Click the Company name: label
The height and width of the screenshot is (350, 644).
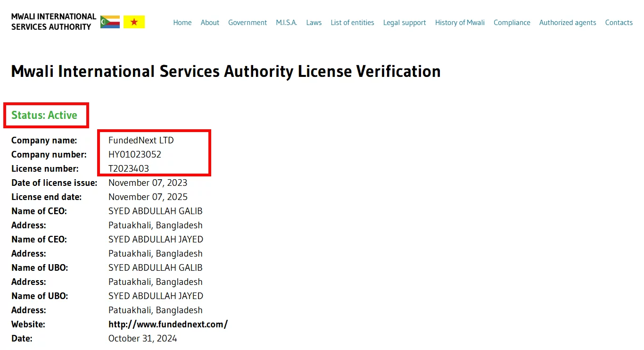click(44, 140)
